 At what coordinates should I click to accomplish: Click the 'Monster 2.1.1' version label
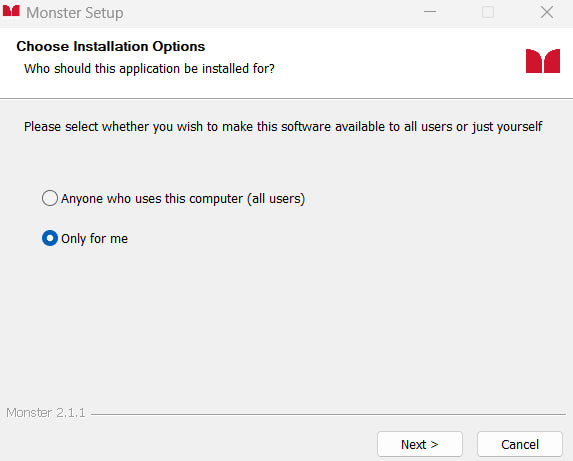click(46, 413)
